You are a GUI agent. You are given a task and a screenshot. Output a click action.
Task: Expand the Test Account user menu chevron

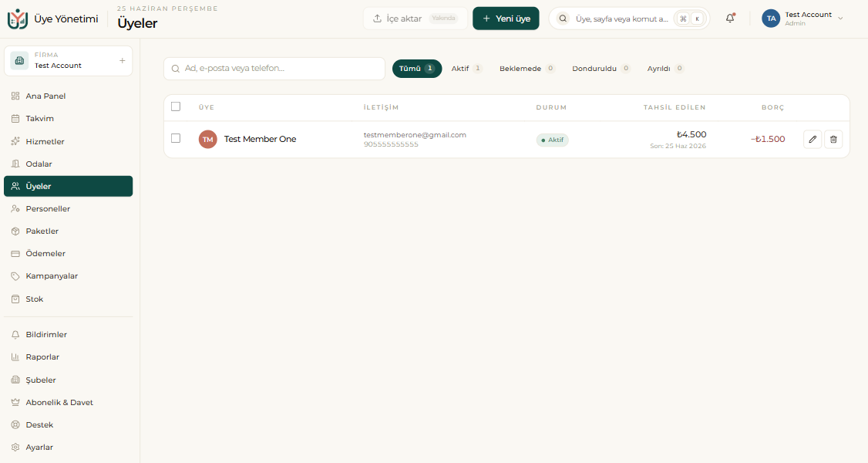click(840, 19)
